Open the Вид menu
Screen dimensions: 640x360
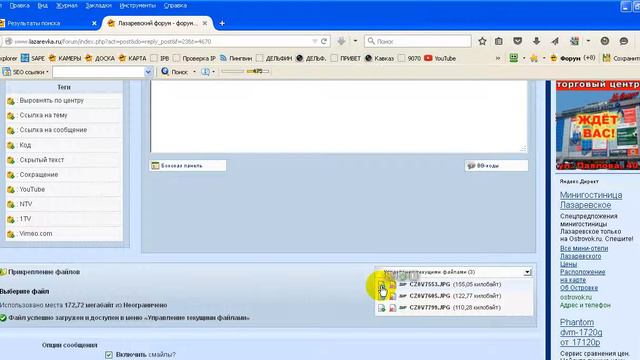coord(42,6)
